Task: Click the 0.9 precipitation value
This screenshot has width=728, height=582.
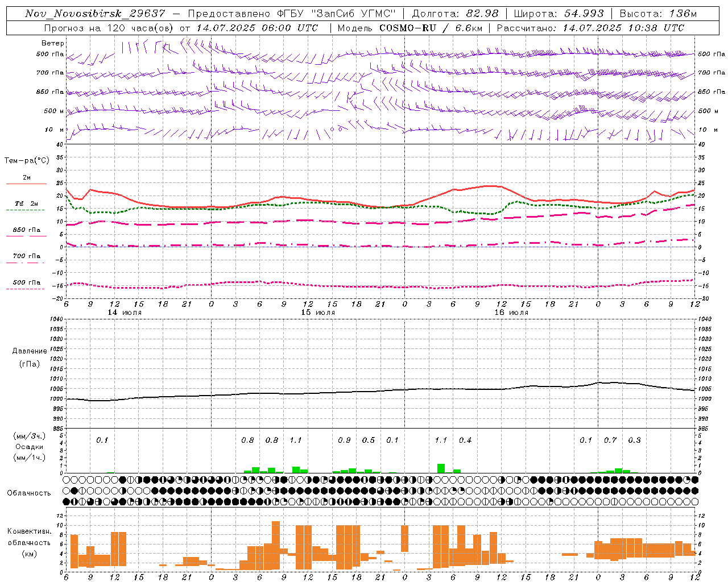Action: pyautogui.click(x=344, y=440)
